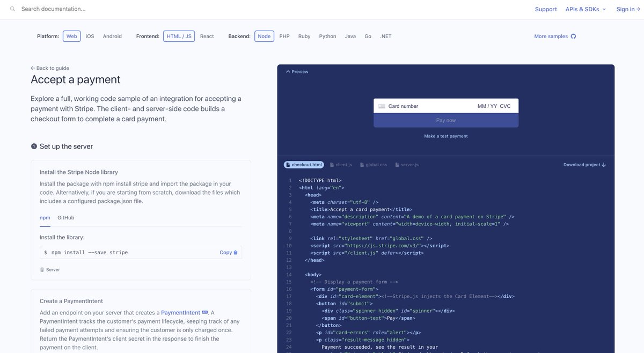Click the Accept a payment title
Image resolution: width=644 pixels, height=353 pixels.
click(x=76, y=80)
